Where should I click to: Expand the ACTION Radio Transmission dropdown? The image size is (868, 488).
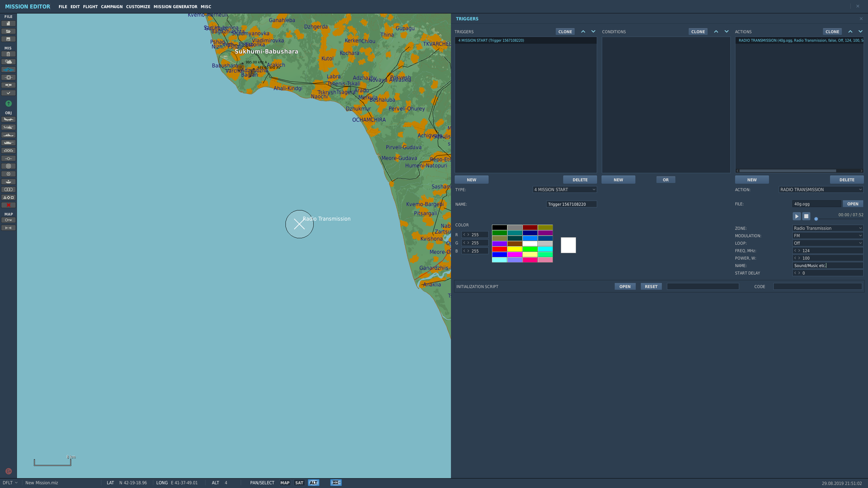pos(821,189)
